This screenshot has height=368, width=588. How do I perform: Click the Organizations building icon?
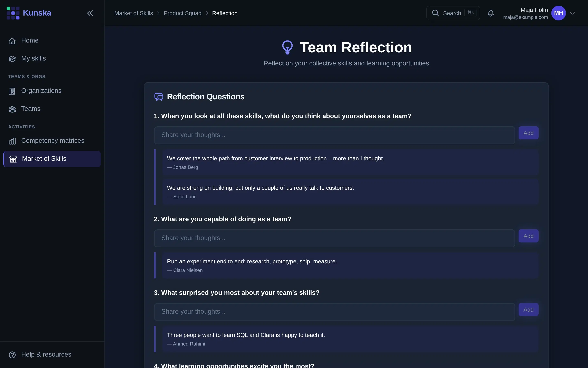(12, 91)
